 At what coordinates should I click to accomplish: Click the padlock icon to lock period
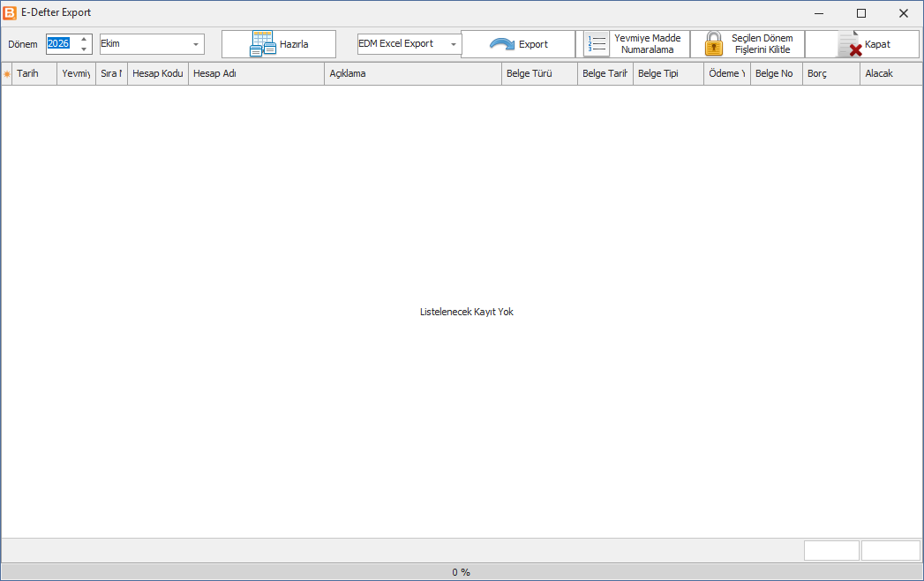[714, 44]
